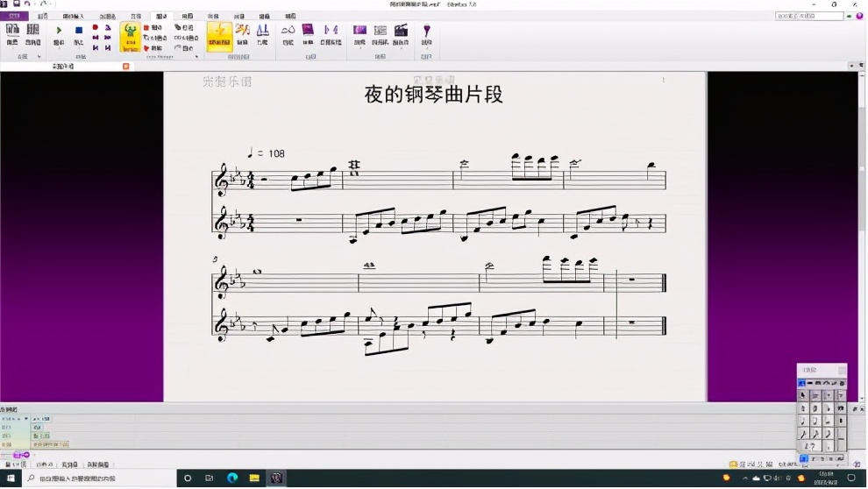Click the save icon in the title bar
Viewport: 868px width, 489px height.
[17, 4]
